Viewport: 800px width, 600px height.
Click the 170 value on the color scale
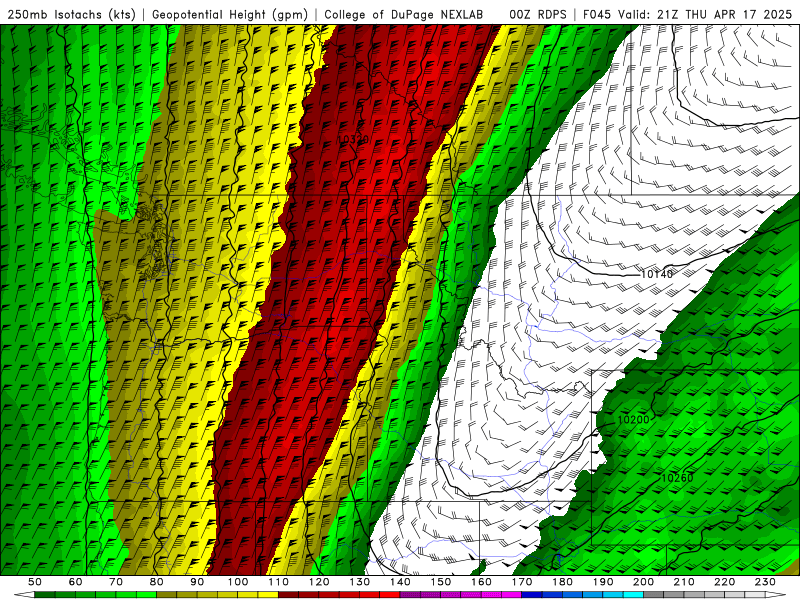[x=522, y=582]
